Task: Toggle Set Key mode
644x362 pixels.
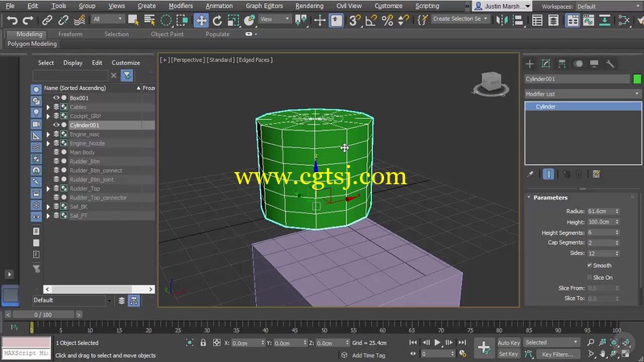Action: (x=509, y=354)
